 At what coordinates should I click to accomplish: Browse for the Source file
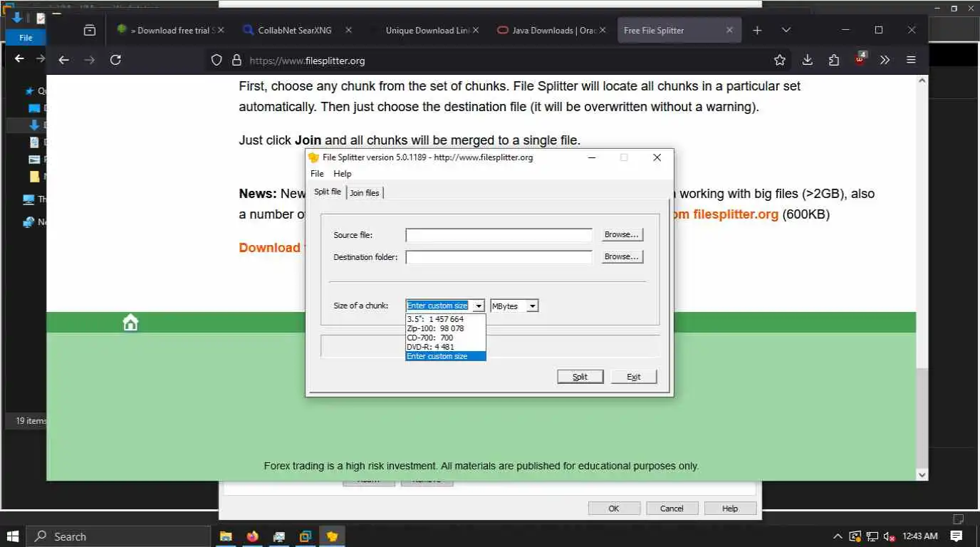coord(622,234)
